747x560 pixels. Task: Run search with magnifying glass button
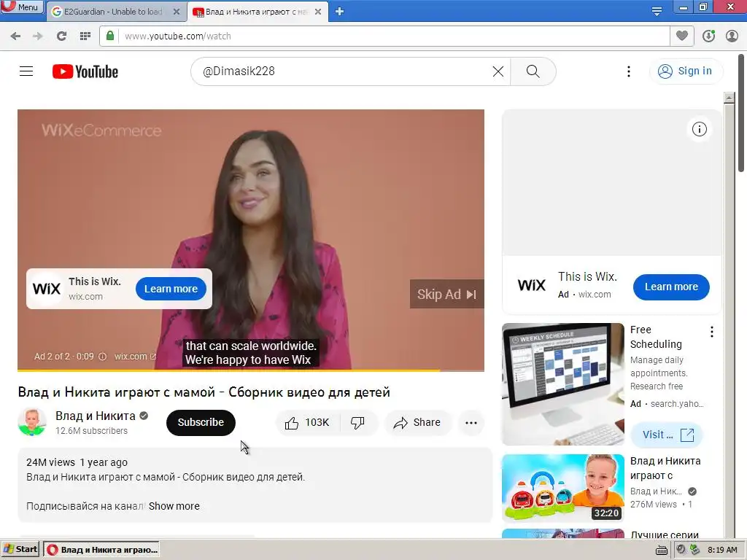tap(533, 71)
